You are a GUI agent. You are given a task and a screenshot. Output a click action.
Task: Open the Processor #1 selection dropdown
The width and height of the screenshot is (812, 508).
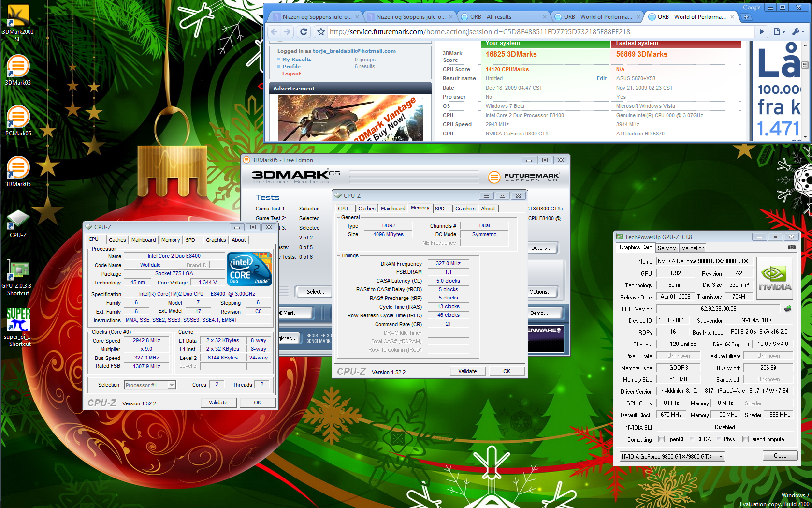point(150,385)
